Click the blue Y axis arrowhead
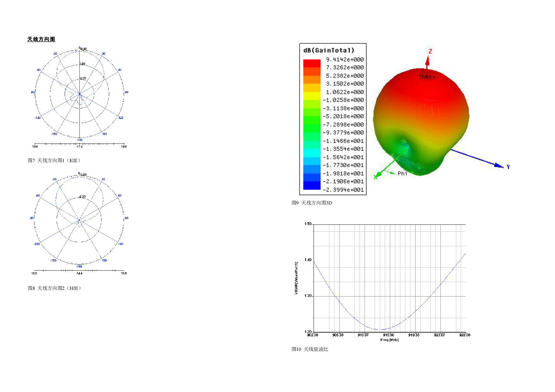 pyautogui.click(x=499, y=165)
